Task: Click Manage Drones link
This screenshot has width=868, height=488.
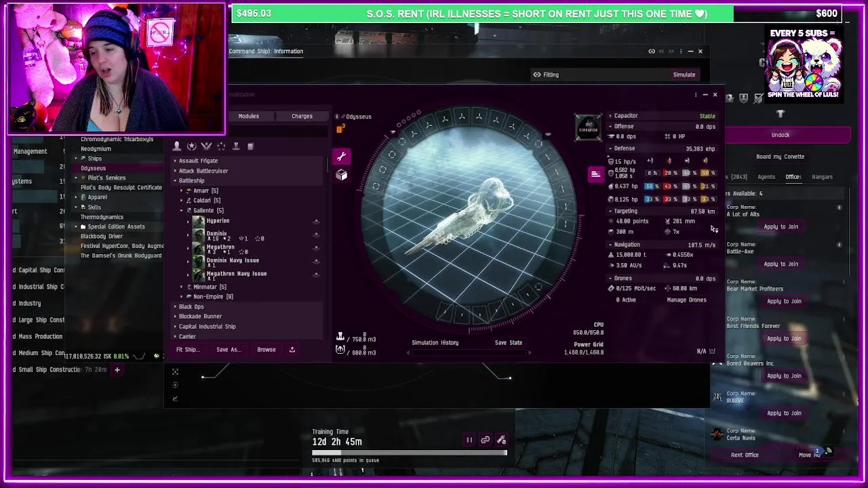Action: click(x=686, y=300)
